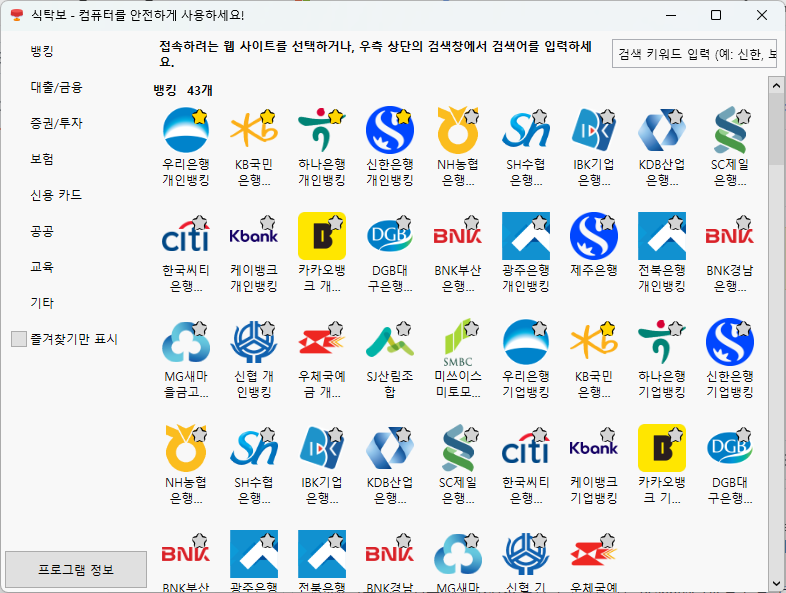
Task: Launch 하나은행 개인뱅킹 site icon
Action: point(322,130)
